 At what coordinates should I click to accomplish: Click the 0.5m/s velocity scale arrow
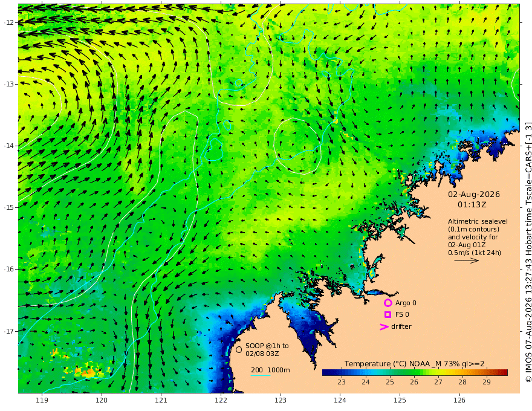click(467, 261)
